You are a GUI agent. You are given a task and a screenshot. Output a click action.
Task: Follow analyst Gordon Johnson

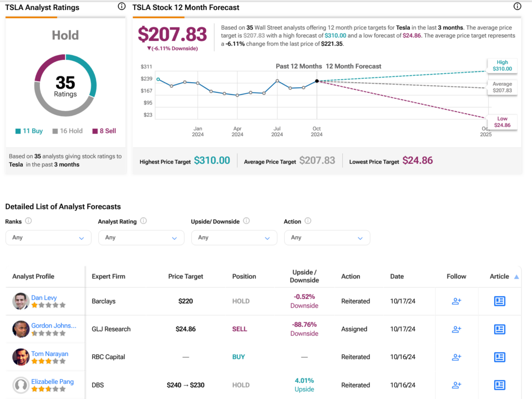[456, 329]
